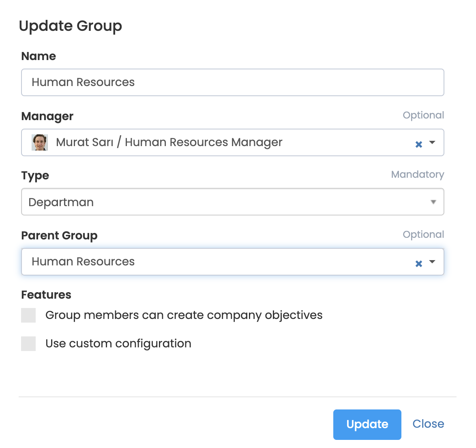476x448 pixels.
Task: Click Human Resources text in Parent Group
Action: [x=83, y=262]
